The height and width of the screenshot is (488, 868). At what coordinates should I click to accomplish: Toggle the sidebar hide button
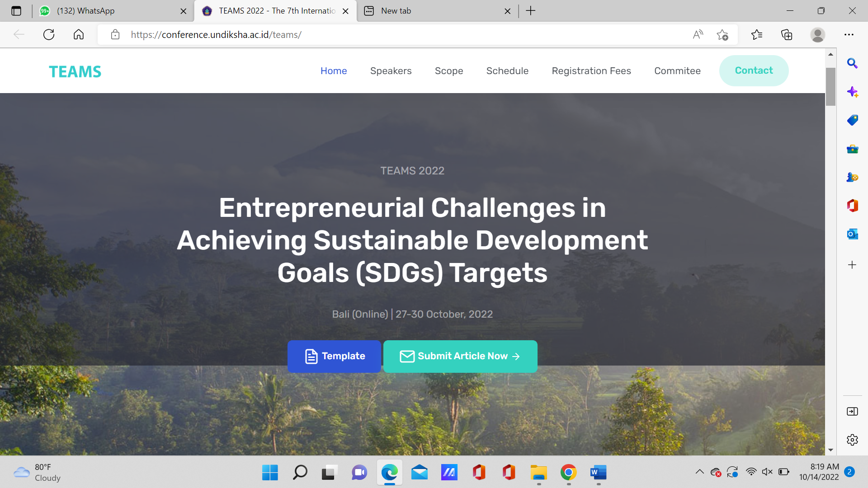[852, 411]
